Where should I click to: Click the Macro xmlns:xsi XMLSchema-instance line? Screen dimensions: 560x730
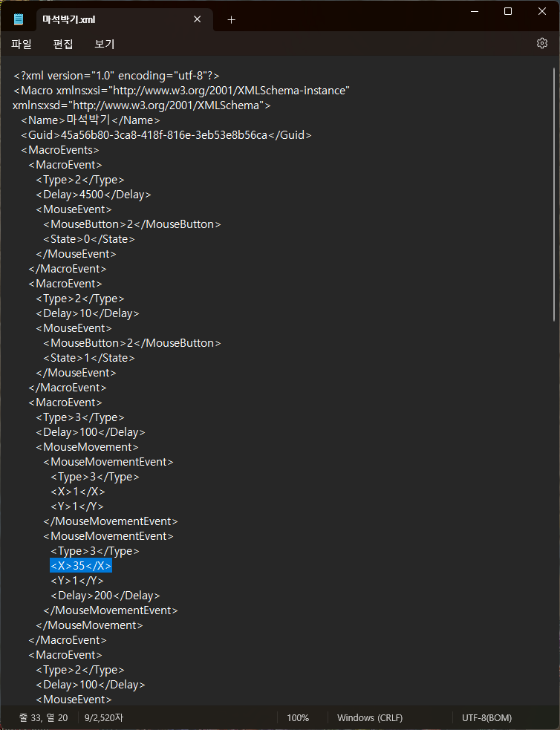181,91
